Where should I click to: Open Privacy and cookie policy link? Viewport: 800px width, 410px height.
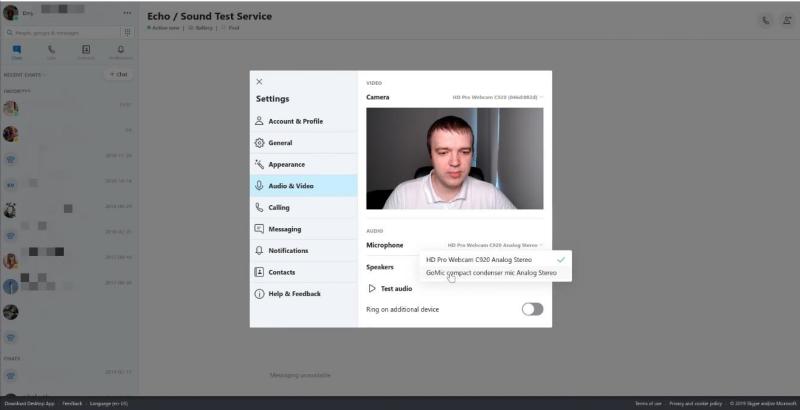coord(695,403)
